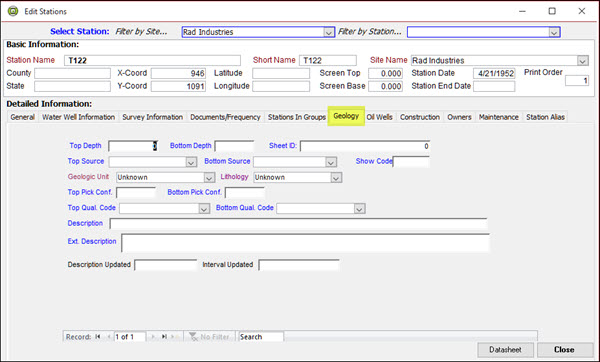This screenshot has height=362, width=600.
Task: Click the Station End Date field
Action: [x=494, y=86]
